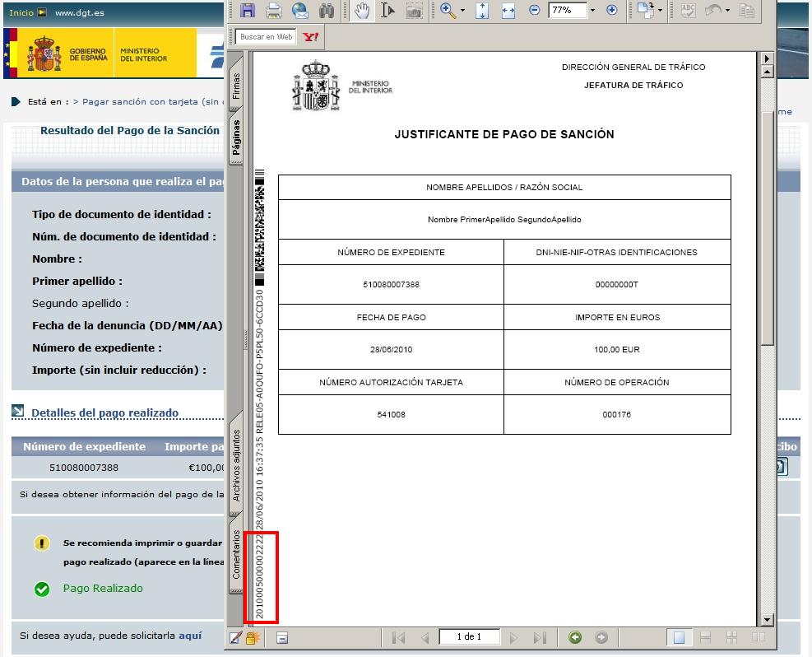Click 510080007388 in the web page details row
This screenshot has width=812, height=657.
tap(84, 468)
